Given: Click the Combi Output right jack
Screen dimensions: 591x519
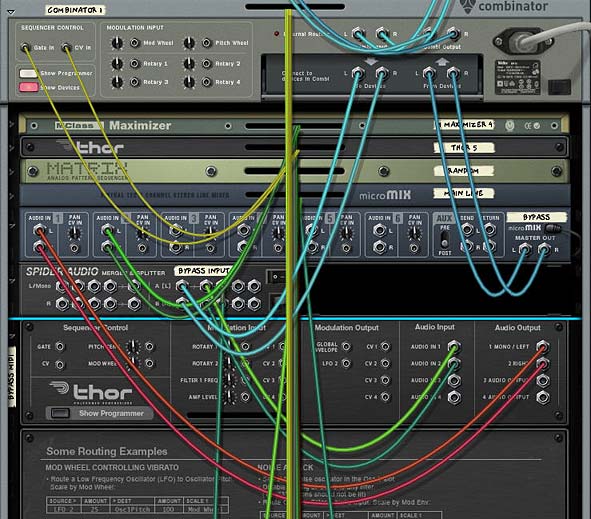Looking at the screenshot, I should (453, 34).
